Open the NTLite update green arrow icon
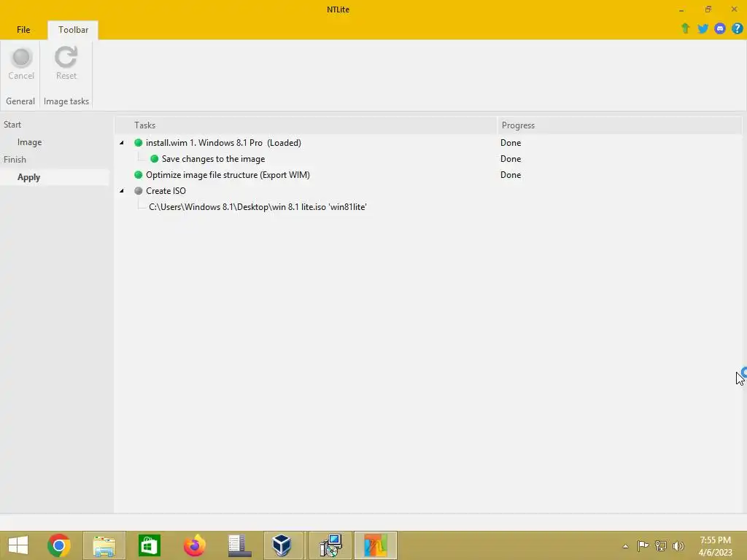 686,28
